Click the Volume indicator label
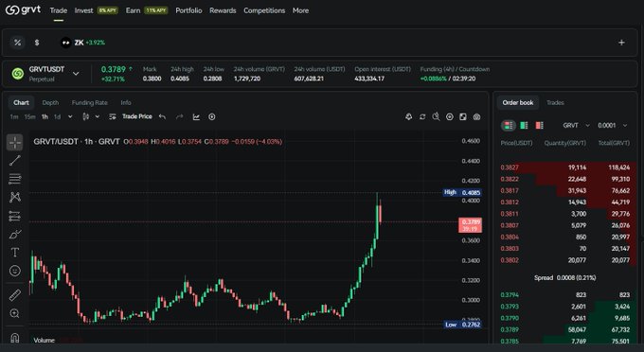 click(44, 340)
